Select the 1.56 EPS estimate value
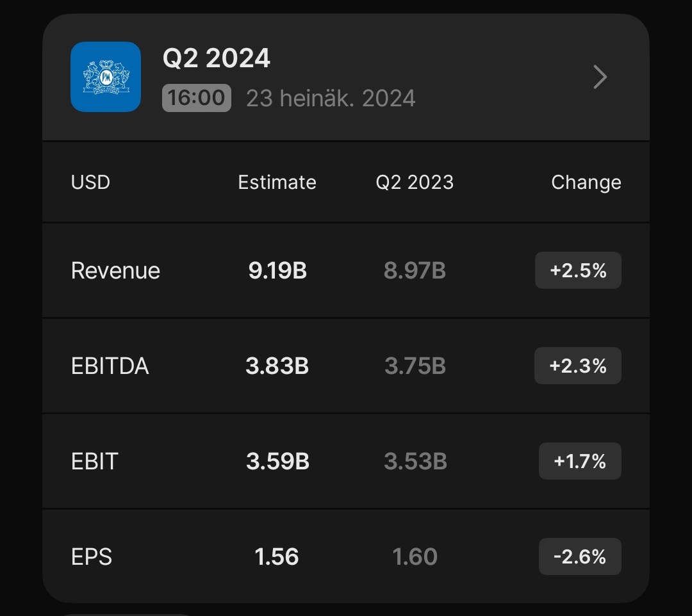692x616 pixels. [x=277, y=556]
